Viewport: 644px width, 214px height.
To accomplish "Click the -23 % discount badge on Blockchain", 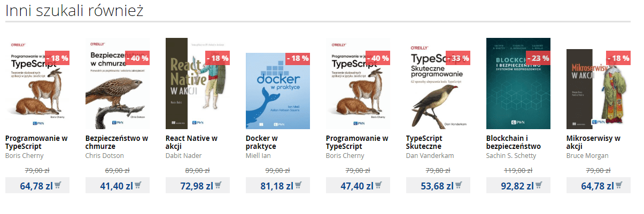I will tap(538, 58).
